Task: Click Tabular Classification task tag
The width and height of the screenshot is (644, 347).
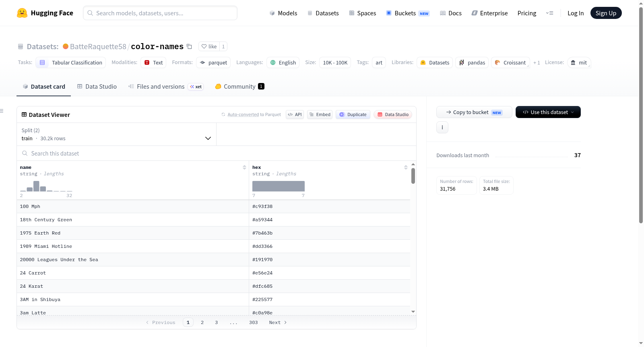Action: [71, 62]
